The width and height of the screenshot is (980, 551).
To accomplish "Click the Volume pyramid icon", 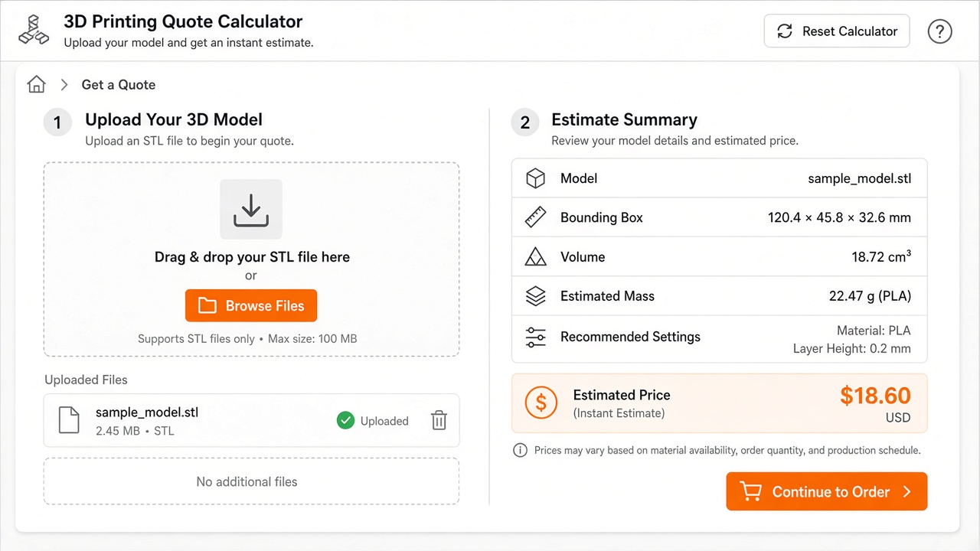I will tap(535, 256).
